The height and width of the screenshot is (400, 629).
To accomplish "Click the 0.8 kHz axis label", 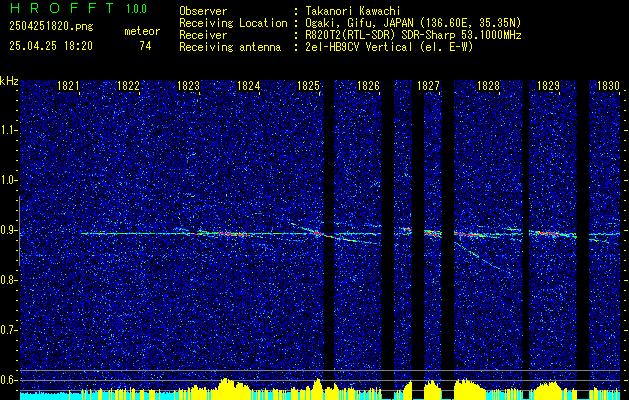I will pyautogui.click(x=8, y=280).
